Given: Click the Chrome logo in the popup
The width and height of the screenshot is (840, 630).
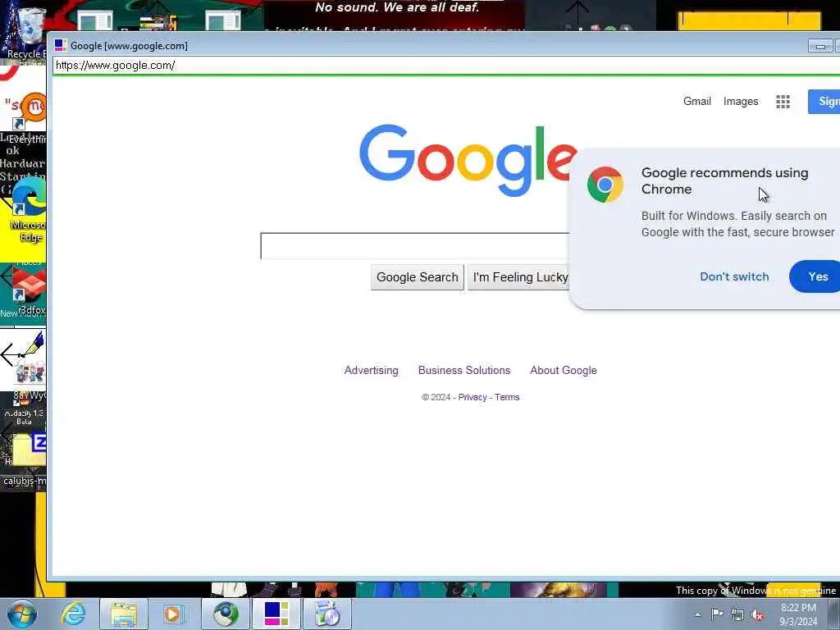Looking at the screenshot, I should 605,185.
